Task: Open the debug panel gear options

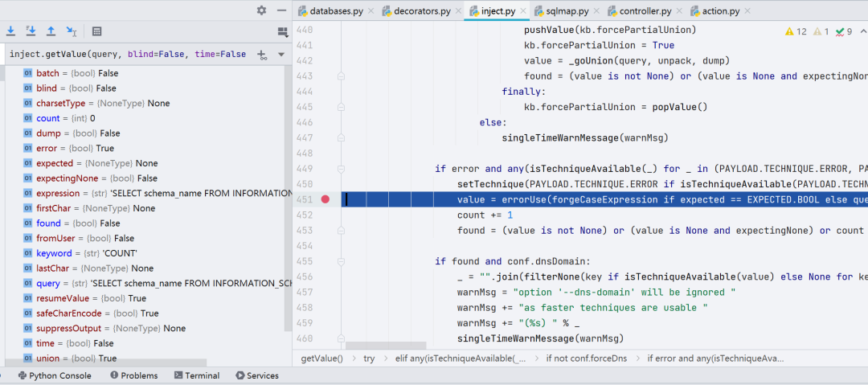Action: click(x=261, y=10)
